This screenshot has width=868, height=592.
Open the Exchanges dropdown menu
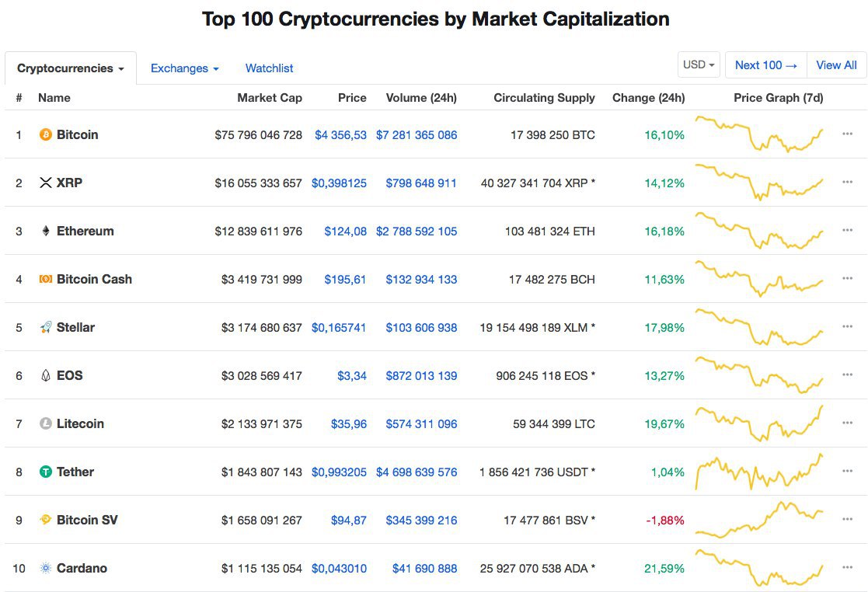[x=184, y=68]
